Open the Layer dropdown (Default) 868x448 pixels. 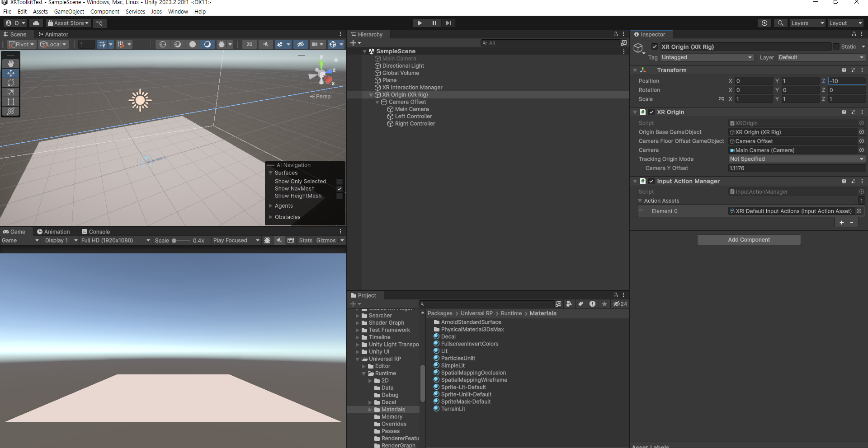(x=821, y=57)
